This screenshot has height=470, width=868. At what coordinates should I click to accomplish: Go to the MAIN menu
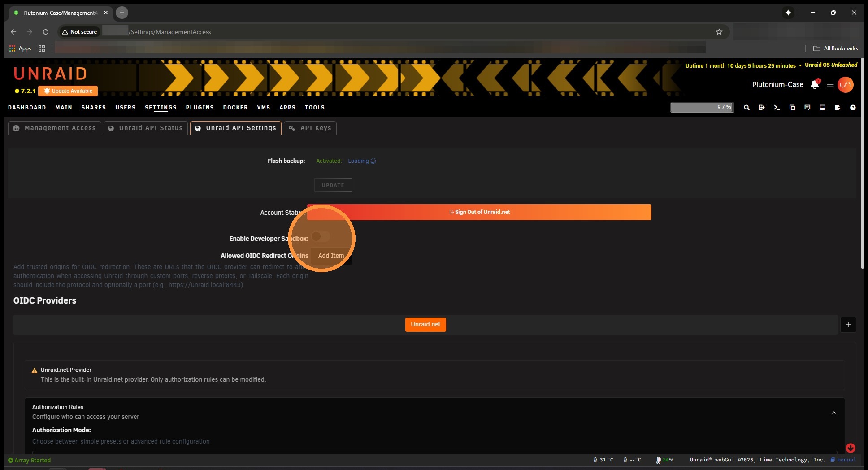tap(64, 108)
